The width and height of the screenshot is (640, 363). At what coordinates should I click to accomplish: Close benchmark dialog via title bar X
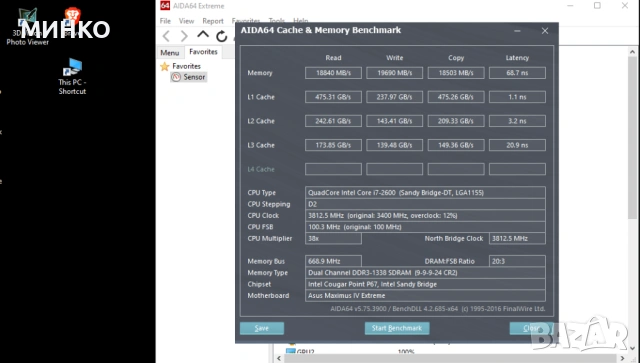545,31
